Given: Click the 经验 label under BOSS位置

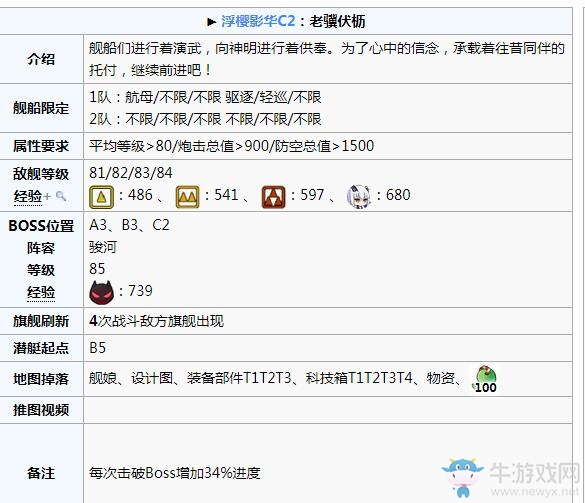Looking at the screenshot, I should click(41, 292).
